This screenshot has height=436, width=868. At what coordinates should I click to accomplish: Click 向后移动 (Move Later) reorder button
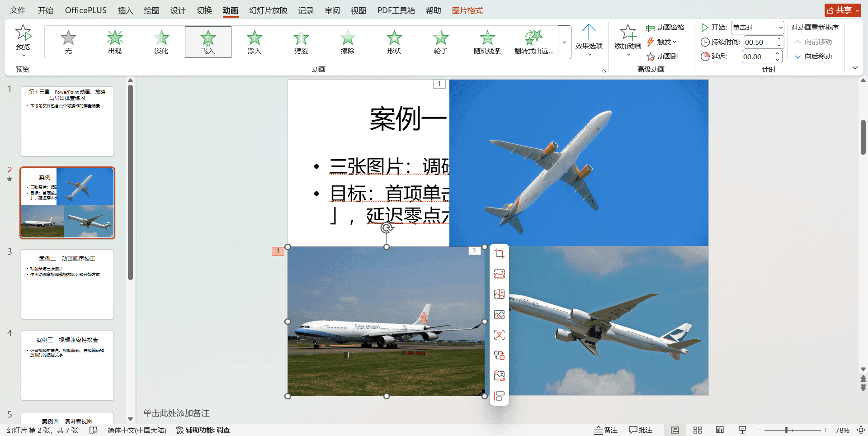813,57
